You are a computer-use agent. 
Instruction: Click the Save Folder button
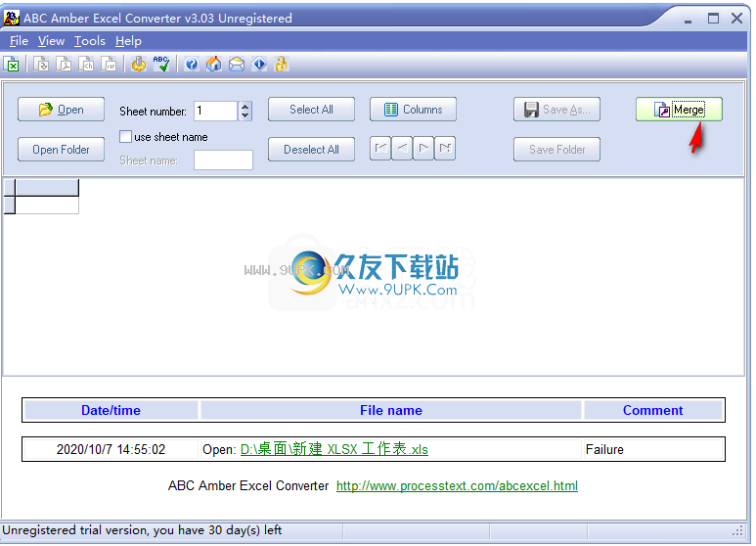[556, 150]
